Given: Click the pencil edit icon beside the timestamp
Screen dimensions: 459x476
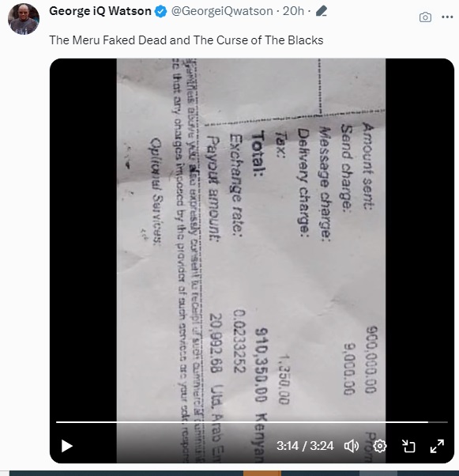Looking at the screenshot, I should coord(322,11).
